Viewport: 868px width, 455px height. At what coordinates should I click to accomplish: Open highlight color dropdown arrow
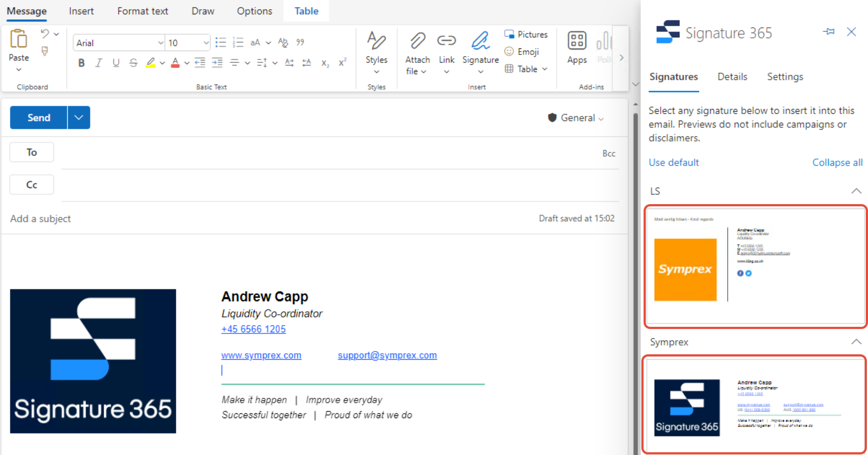pos(162,63)
